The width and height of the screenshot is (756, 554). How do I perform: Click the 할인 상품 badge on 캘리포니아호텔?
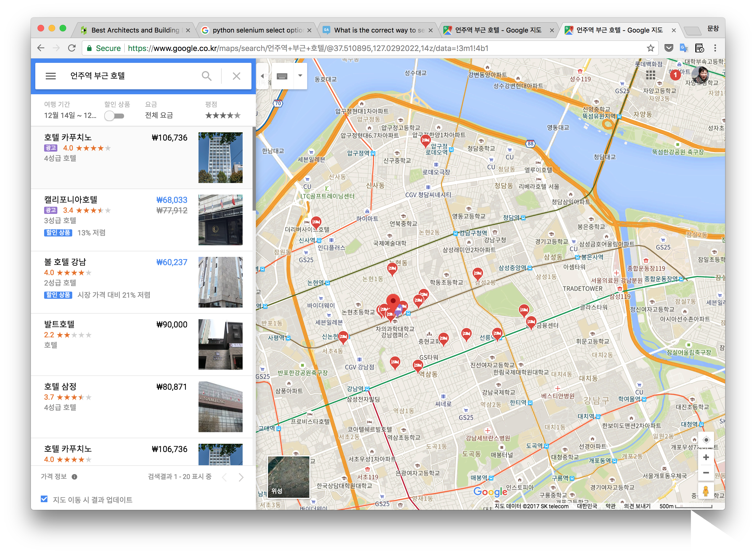tap(58, 232)
